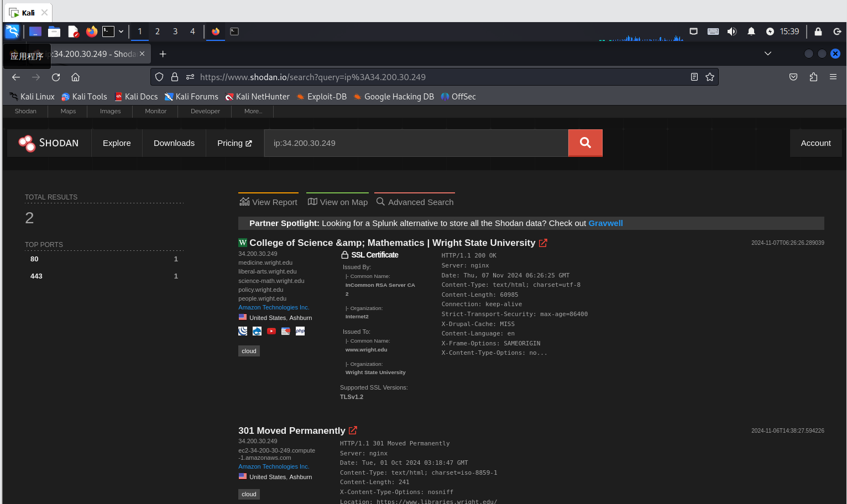Open the Explore menu item
This screenshot has height=504, width=847.
coord(117,143)
